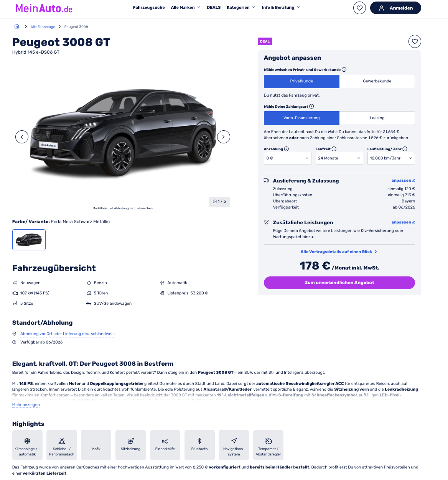The image size is (448, 480).
Task: Open the Alle Marken menu
Action: tap(186, 7)
